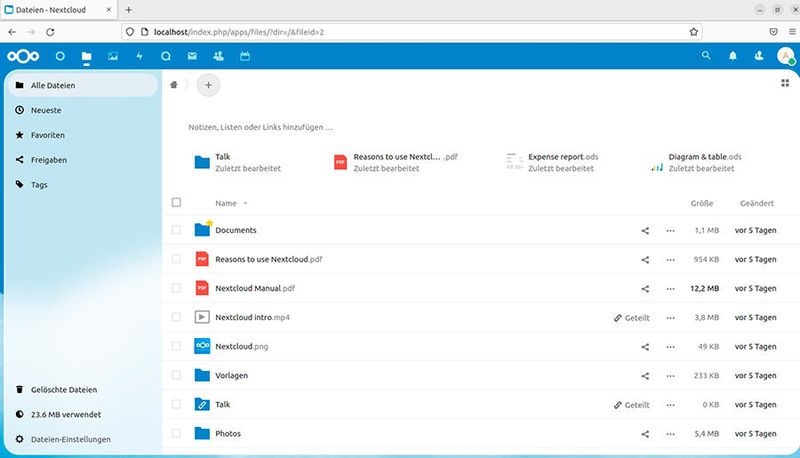Share the Vorlagen folder
The image size is (800, 458).
click(x=645, y=376)
